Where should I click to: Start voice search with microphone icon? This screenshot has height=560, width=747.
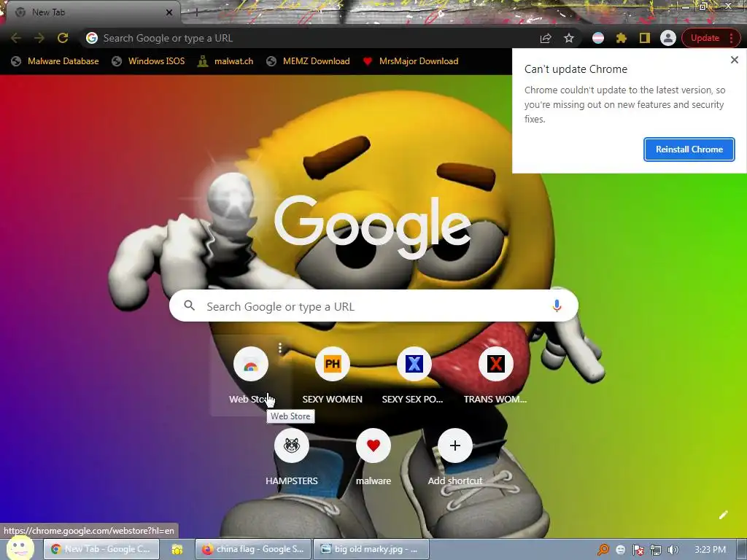pos(557,306)
